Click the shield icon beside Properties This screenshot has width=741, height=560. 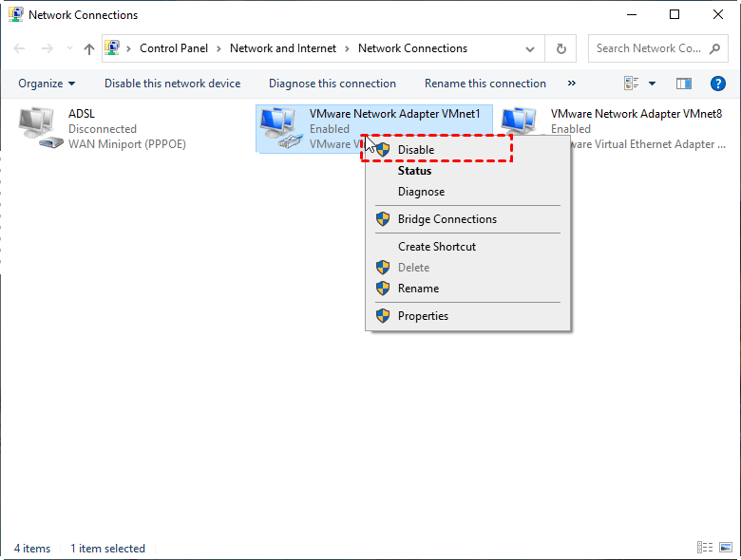pyautogui.click(x=383, y=315)
